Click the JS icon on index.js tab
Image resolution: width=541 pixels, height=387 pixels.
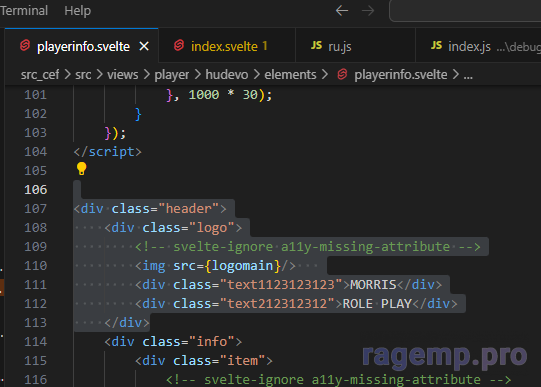tap(436, 45)
